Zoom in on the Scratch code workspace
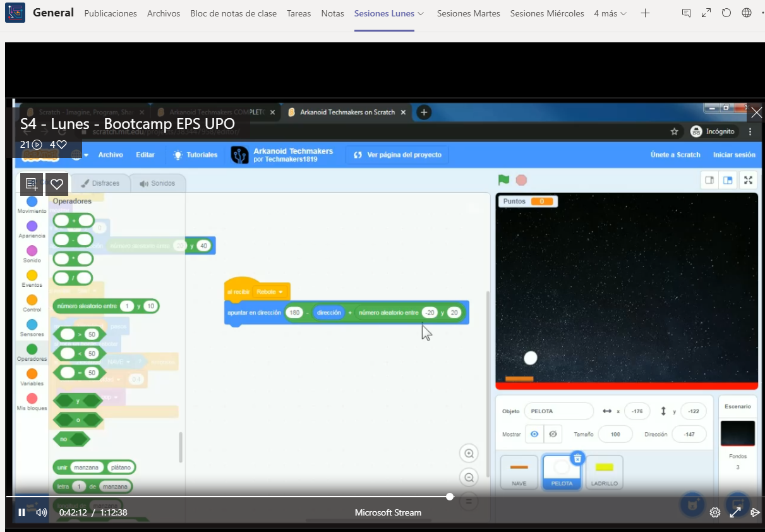 (x=469, y=454)
